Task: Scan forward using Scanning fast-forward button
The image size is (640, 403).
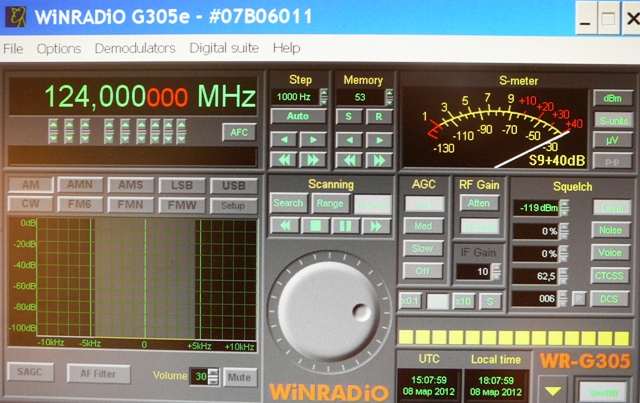Action: point(376,226)
